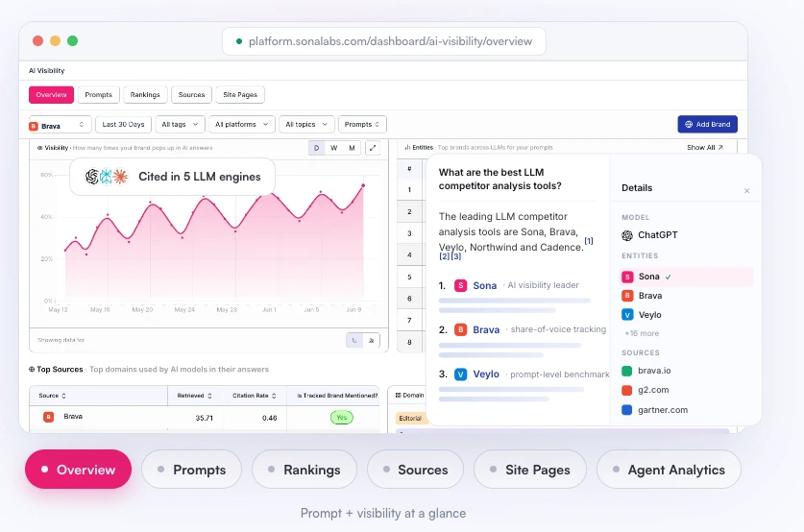Click the Sona icon in ranked answer list
Viewport: 804px width, 532px height.
(x=460, y=285)
